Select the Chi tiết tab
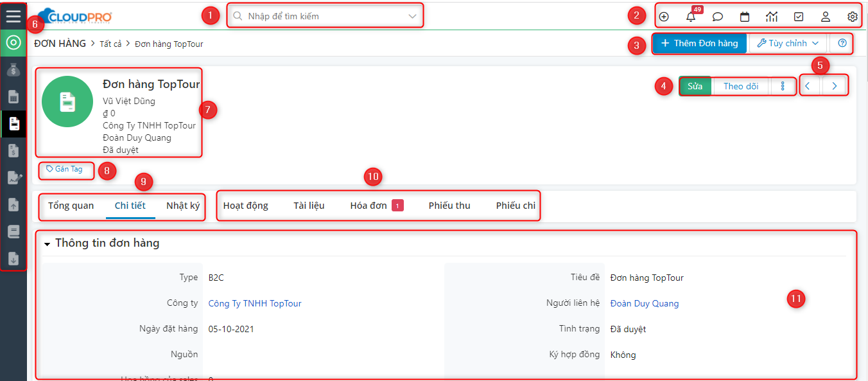 (130, 206)
